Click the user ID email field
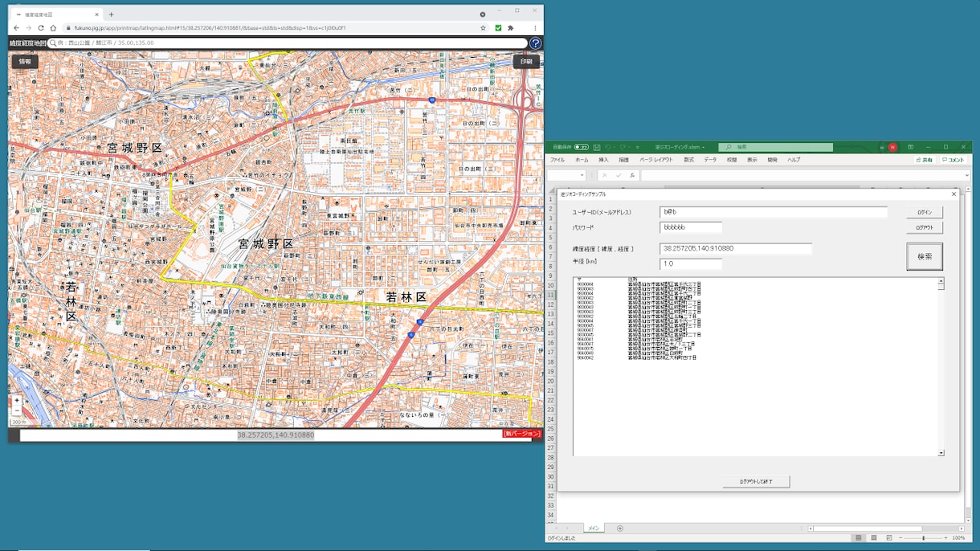The width and height of the screenshot is (980, 551). click(x=774, y=212)
